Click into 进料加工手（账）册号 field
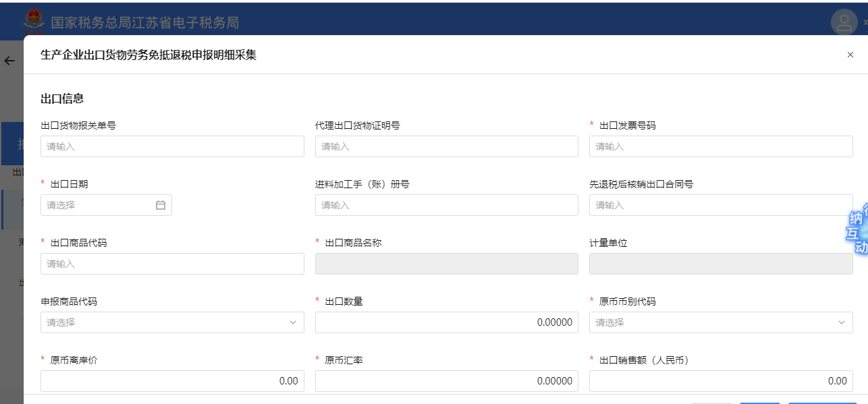868x404 pixels. (446, 205)
